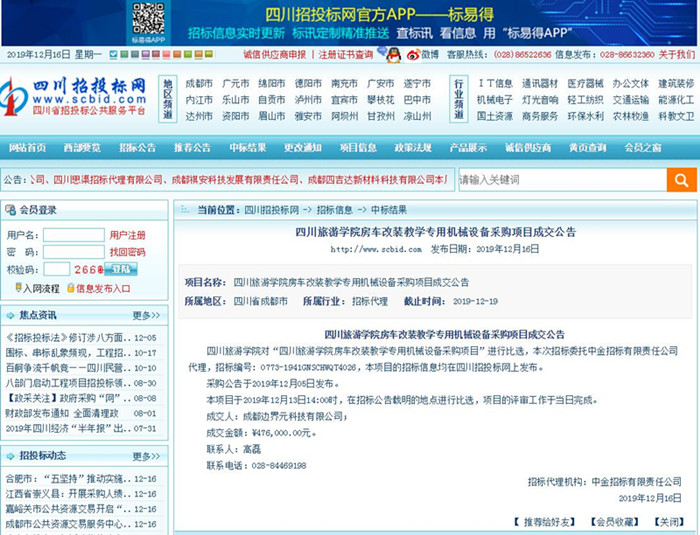Click the 标易得APP top banner
700x535 pixels.
click(349, 23)
